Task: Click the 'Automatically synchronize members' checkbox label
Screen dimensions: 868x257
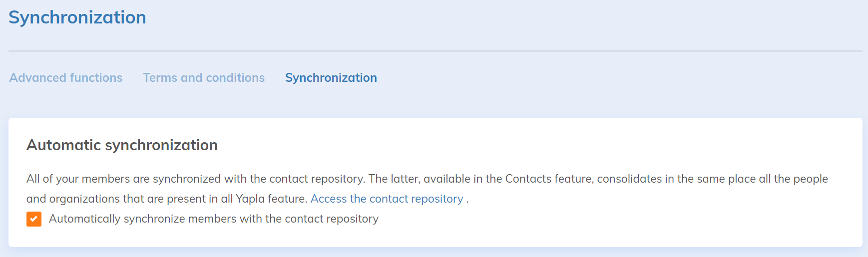Action: [213, 219]
